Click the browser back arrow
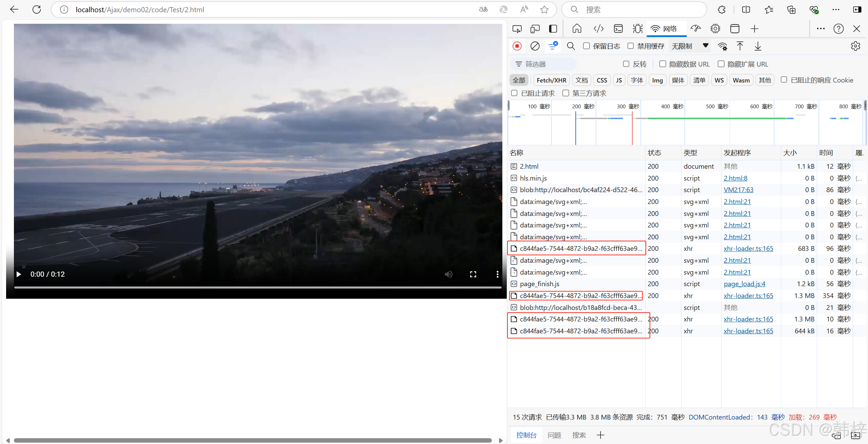The height and width of the screenshot is (444, 868). pos(14,10)
